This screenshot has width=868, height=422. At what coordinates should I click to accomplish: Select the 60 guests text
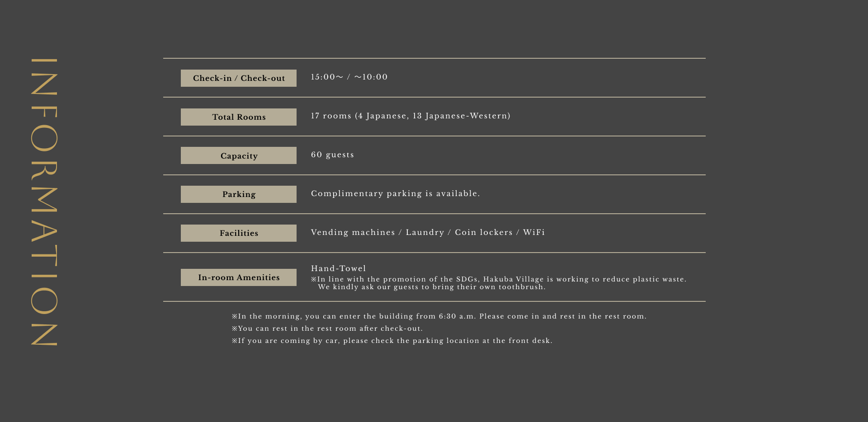[332, 155]
